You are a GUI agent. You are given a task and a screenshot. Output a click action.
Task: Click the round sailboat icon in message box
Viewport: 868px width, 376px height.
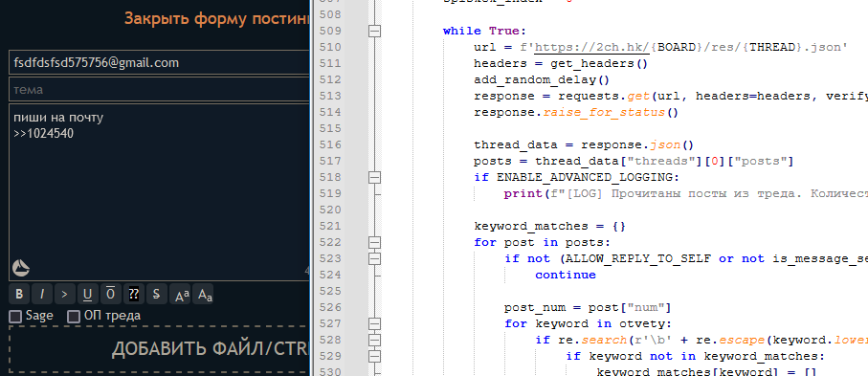tap(20, 268)
